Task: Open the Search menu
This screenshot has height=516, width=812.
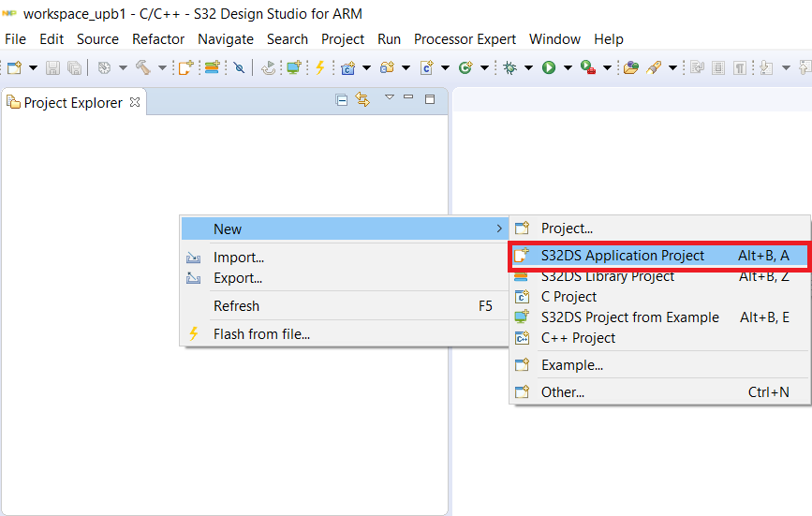Action: coord(288,39)
